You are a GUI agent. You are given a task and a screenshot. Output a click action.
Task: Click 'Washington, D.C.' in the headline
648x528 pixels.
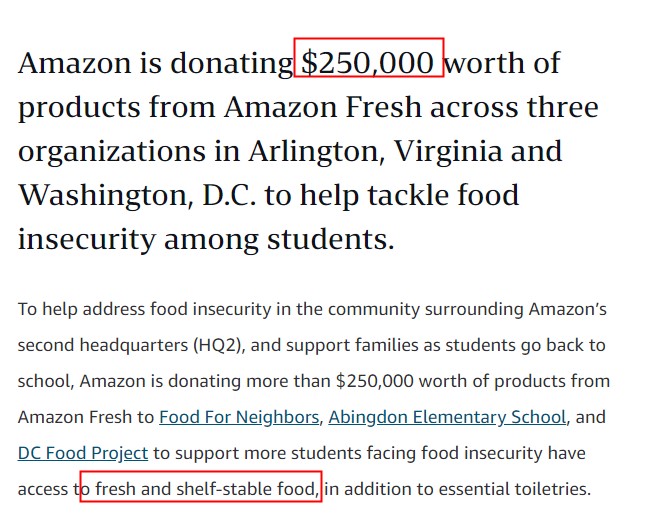(x=137, y=195)
